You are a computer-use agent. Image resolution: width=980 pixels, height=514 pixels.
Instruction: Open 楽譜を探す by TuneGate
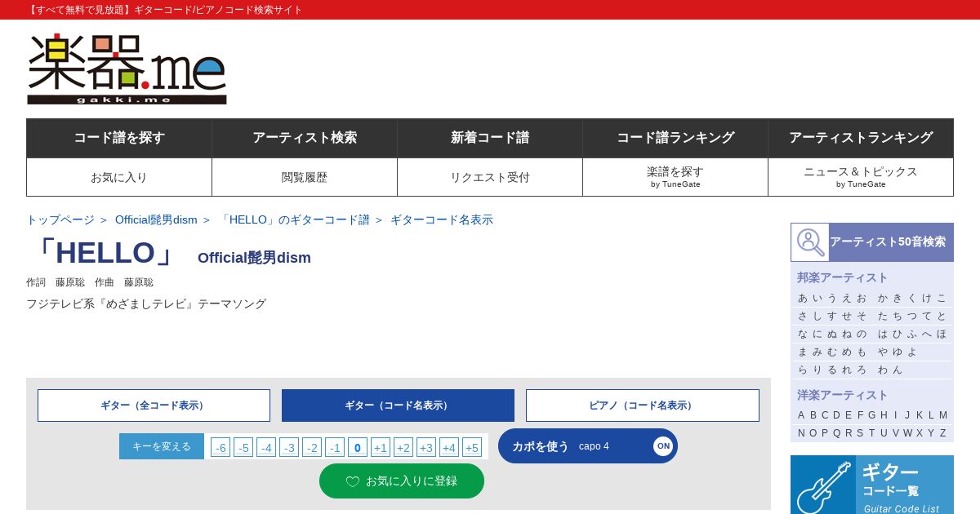click(675, 177)
